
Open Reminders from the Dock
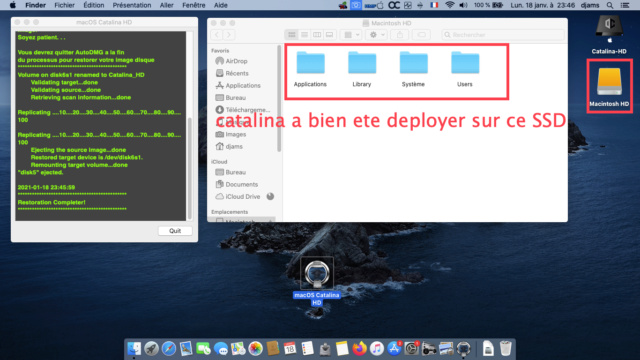[x=307, y=349]
